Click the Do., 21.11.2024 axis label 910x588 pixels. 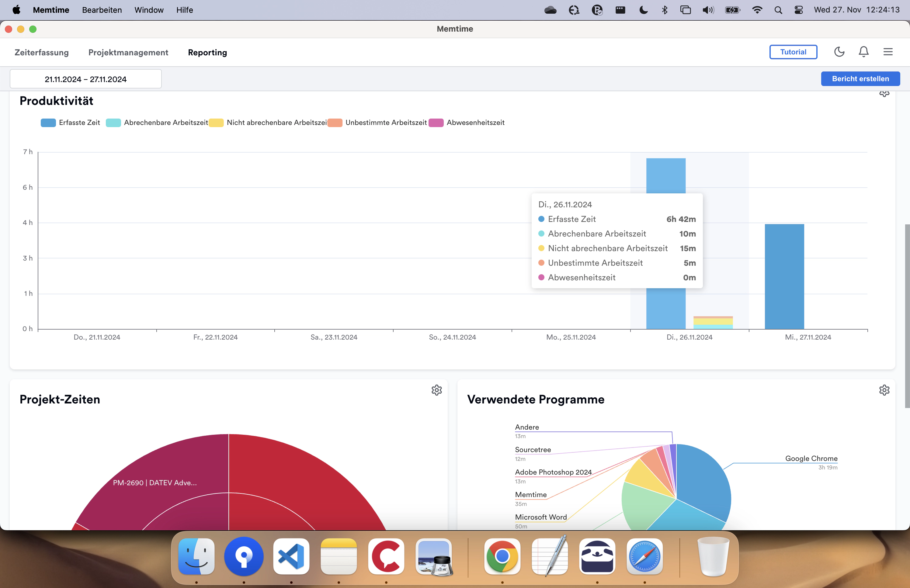(97, 337)
